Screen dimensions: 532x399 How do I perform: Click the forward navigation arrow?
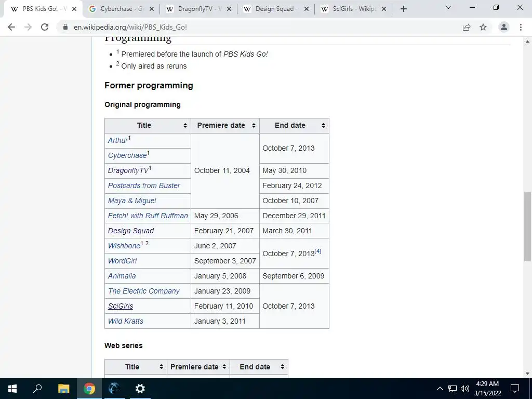click(x=28, y=27)
